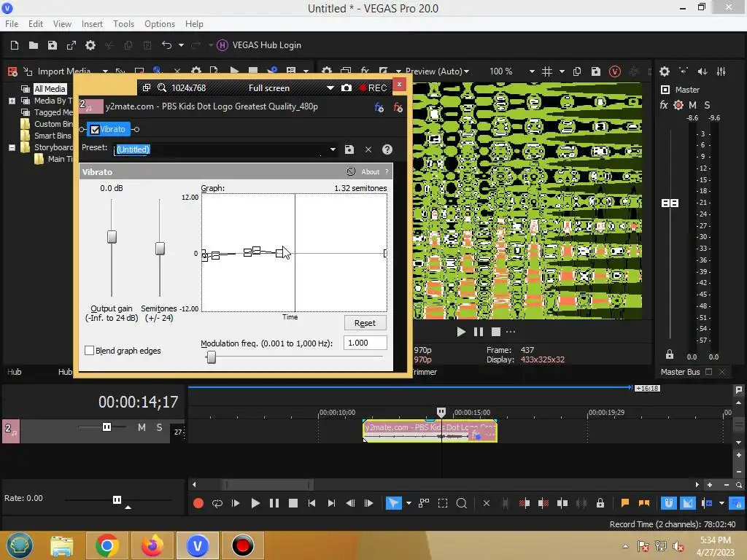The width and height of the screenshot is (747, 560).
Task: Delete the preset with the X icon
Action: [x=368, y=149]
